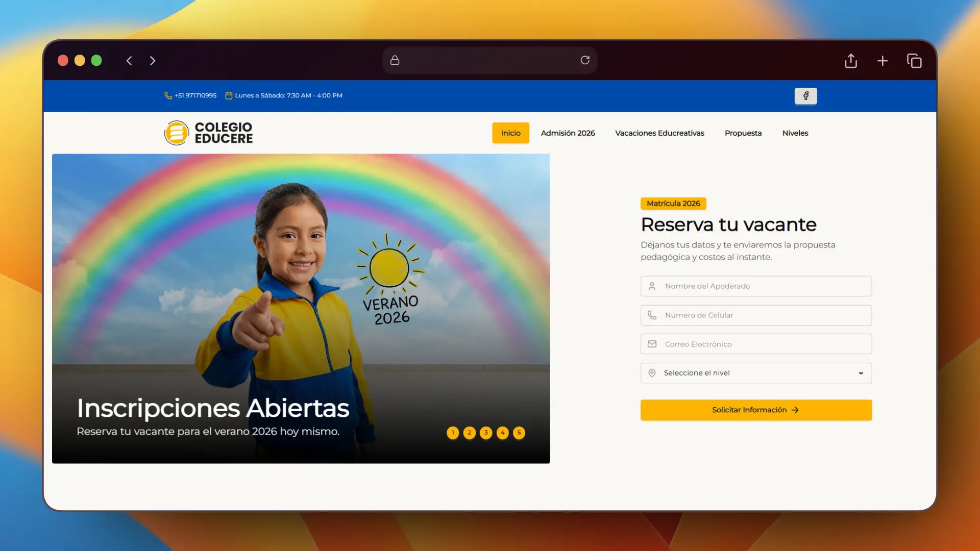Click the calendar icon beside the schedule
980x551 pixels.
[229, 95]
